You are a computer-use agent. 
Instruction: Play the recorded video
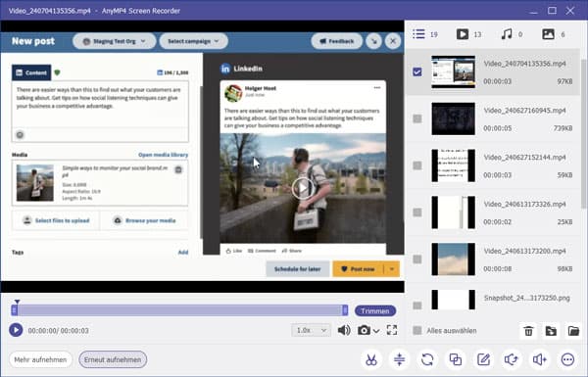pos(16,330)
